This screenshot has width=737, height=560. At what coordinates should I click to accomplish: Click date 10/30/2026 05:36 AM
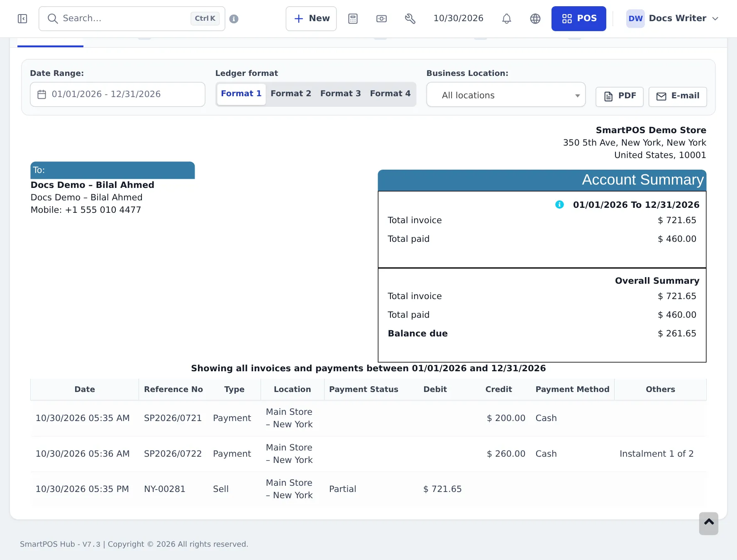click(x=83, y=454)
